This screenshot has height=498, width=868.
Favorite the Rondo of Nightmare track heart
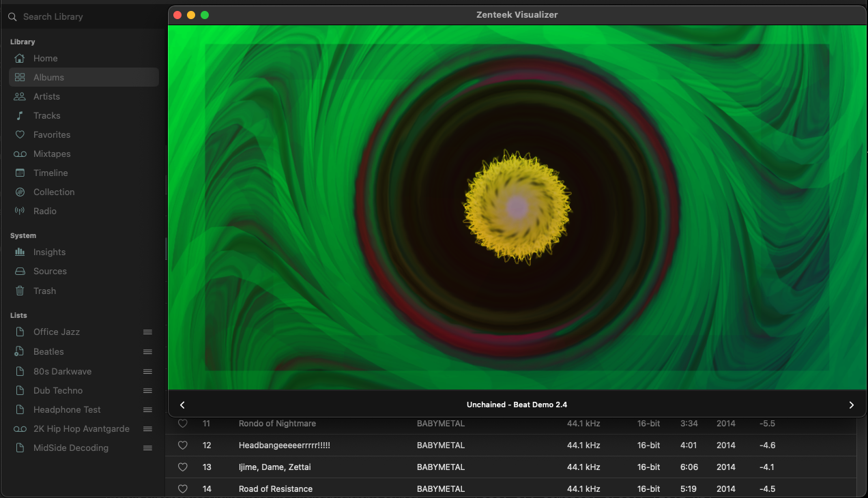click(183, 424)
